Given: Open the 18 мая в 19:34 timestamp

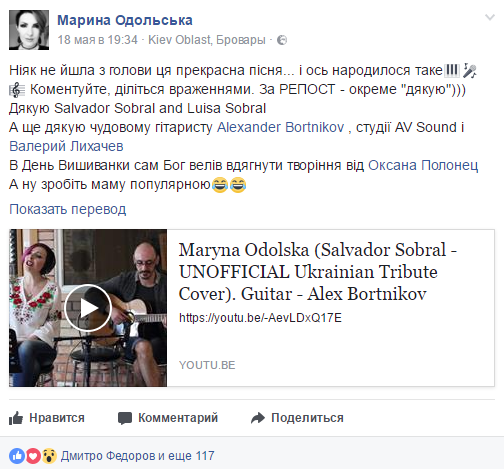Looking at the screenshot, I should click(x=97, y=40).
